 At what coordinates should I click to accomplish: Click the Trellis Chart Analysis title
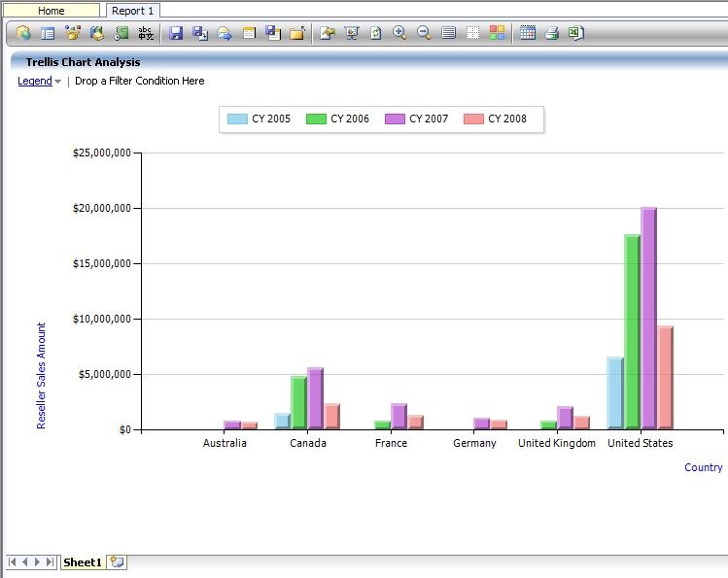[x=84, y=62]
